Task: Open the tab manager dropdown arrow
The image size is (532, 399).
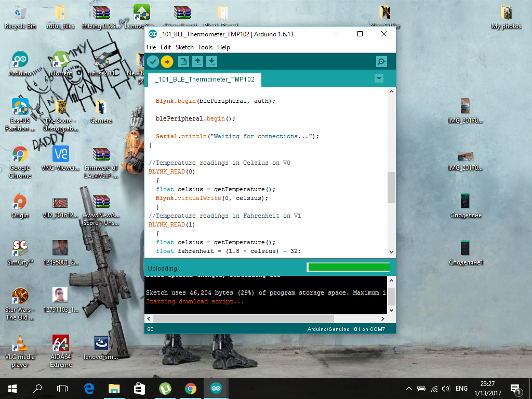Action: tap(379, 78)
